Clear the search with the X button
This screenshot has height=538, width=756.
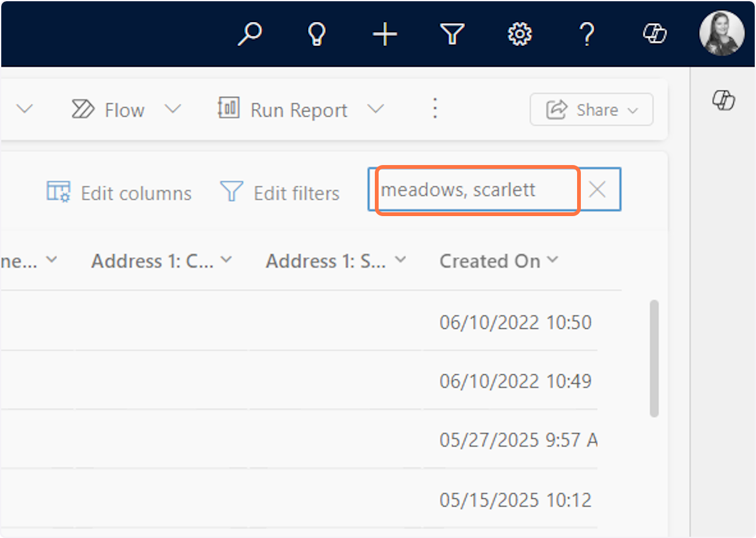(597, 190)
